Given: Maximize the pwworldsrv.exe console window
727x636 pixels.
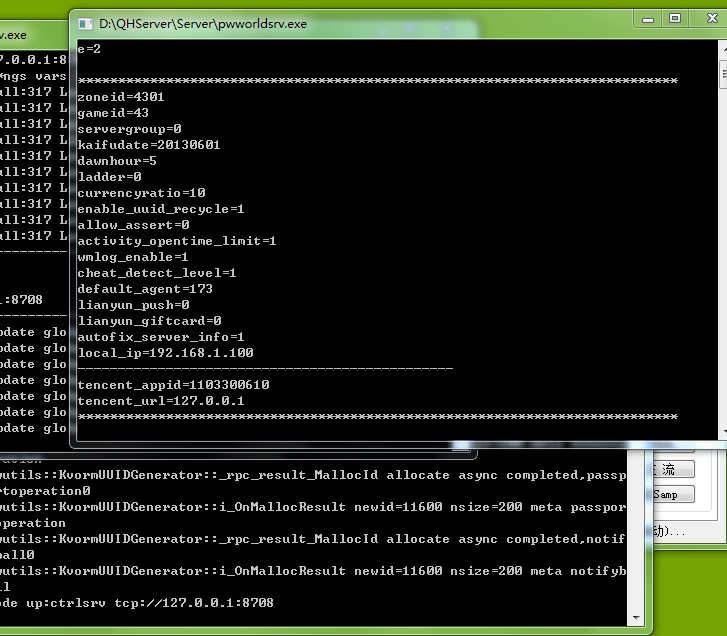Looking at the screenshot, I should [x=676, y=19].
